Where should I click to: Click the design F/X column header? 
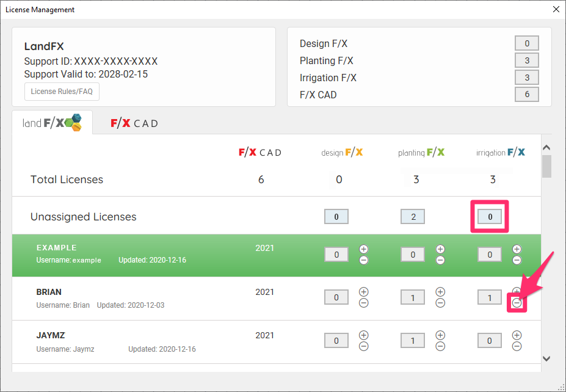point(342,152)
